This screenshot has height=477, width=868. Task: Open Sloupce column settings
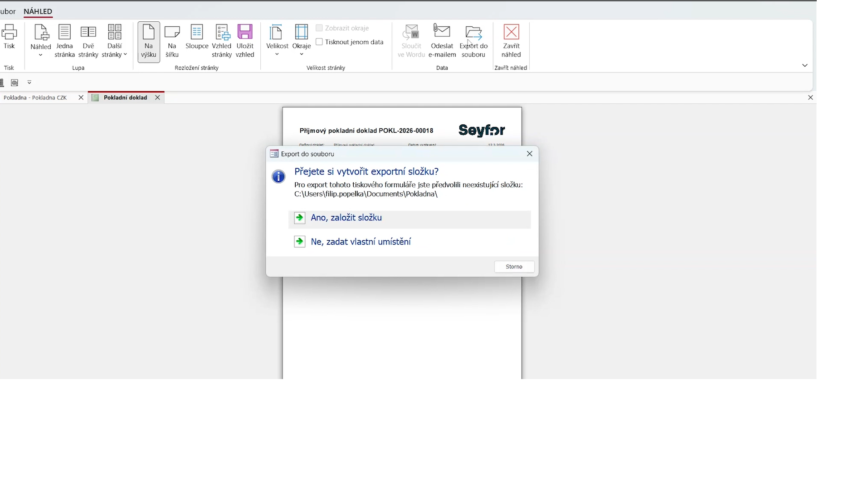tap(196, 37)
